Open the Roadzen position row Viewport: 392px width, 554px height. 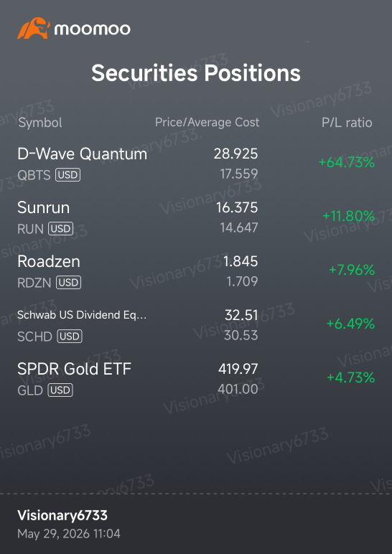[x=196, y=271]
